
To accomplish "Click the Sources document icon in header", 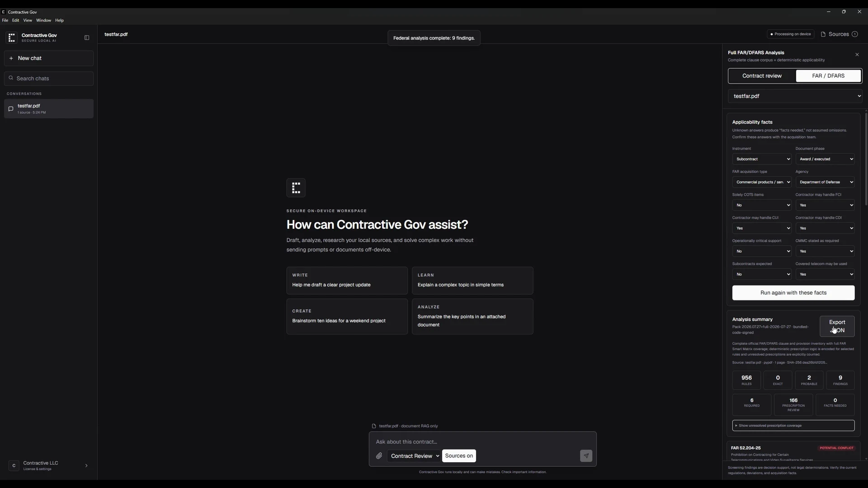I will [823, 34].
